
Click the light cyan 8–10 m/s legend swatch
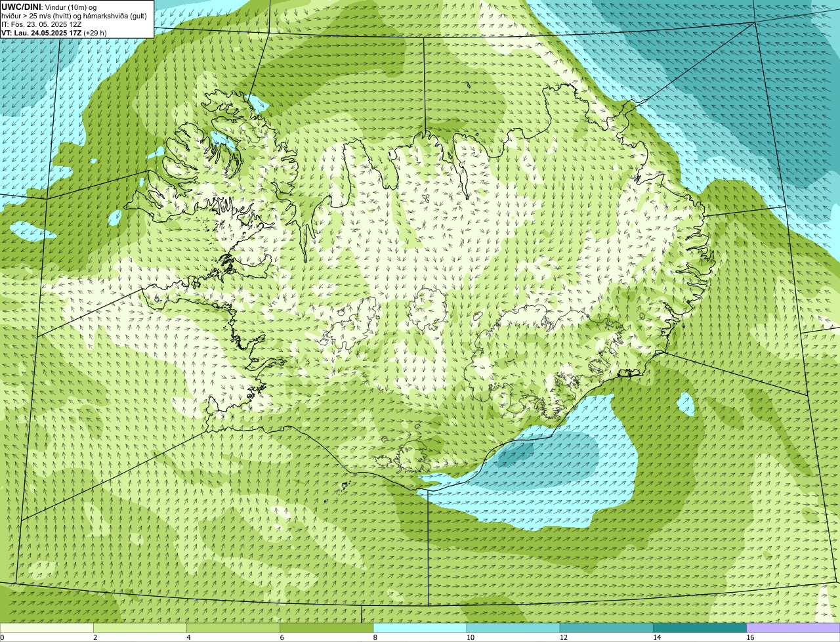(420, 628)
